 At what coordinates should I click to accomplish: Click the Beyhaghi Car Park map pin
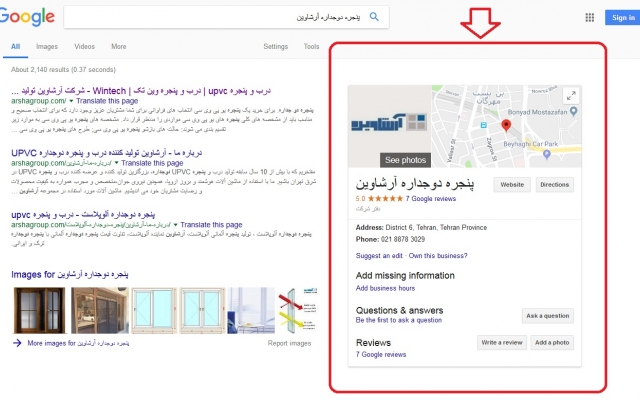pyautogui.click(x=547, y=154)
